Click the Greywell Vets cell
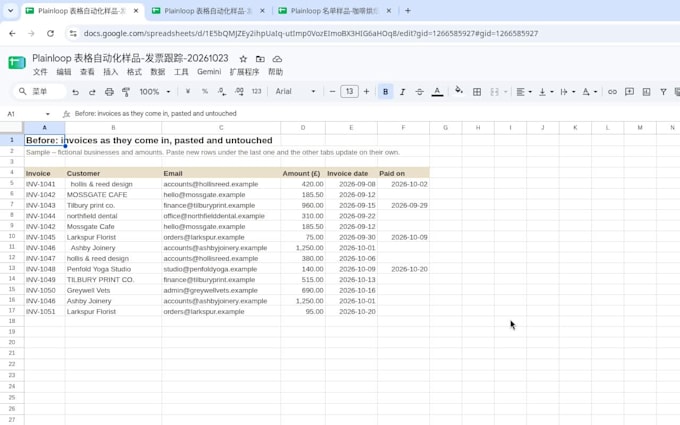Image resolution: width=680 pixels, height=425 pixels. coord(113,290)
